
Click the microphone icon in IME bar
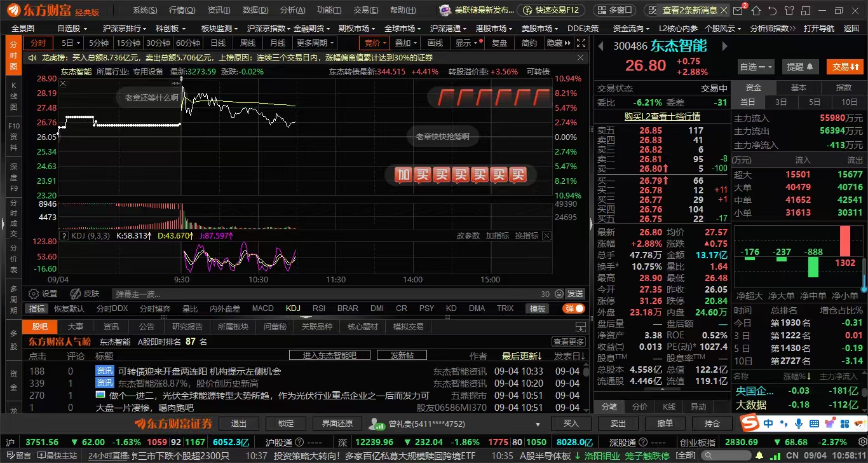click(799, 423)
